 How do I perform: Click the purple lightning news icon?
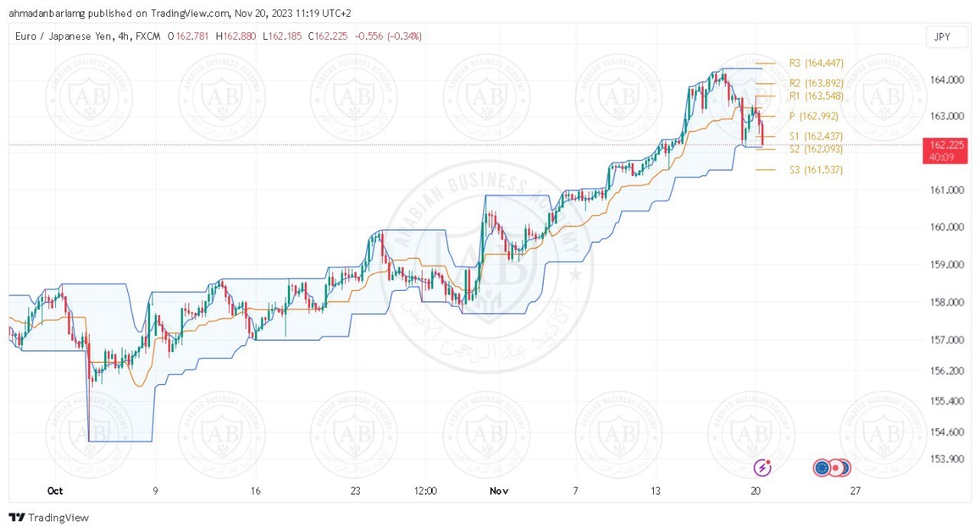click(x=763, y=467)
